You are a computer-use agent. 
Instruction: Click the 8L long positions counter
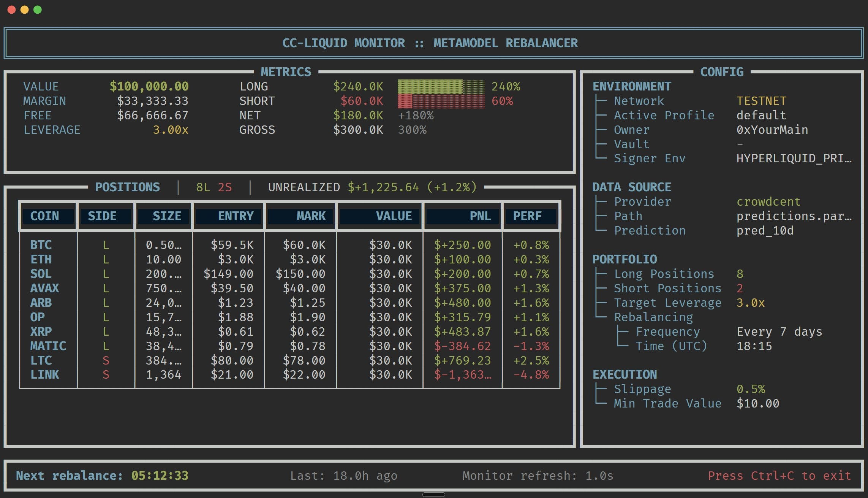203,187
